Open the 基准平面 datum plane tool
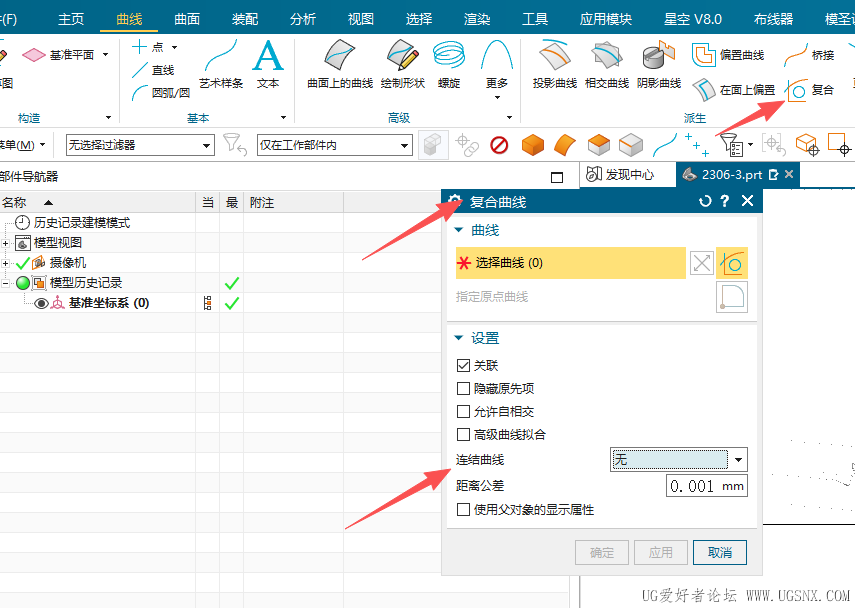 pos(58,55)
